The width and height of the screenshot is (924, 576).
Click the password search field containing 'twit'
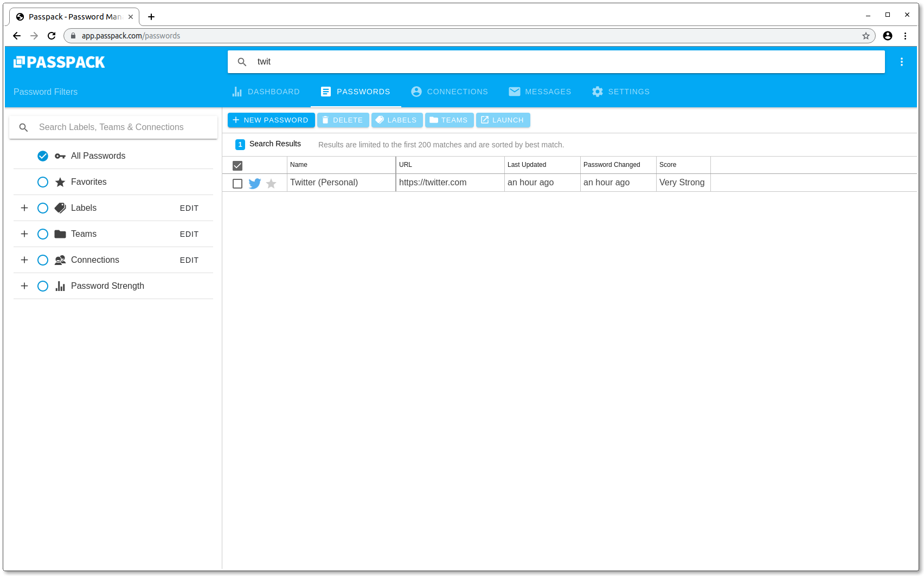[x=556, y=62]
